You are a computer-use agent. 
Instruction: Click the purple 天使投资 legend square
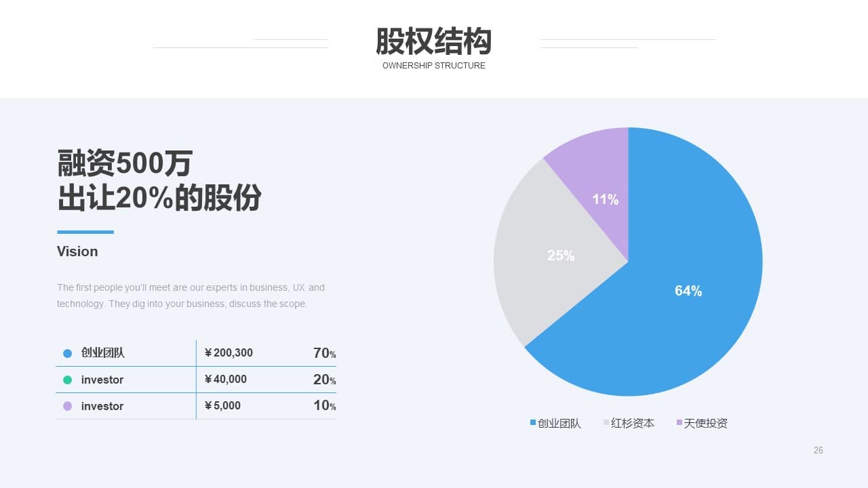[x=679, y=423]
